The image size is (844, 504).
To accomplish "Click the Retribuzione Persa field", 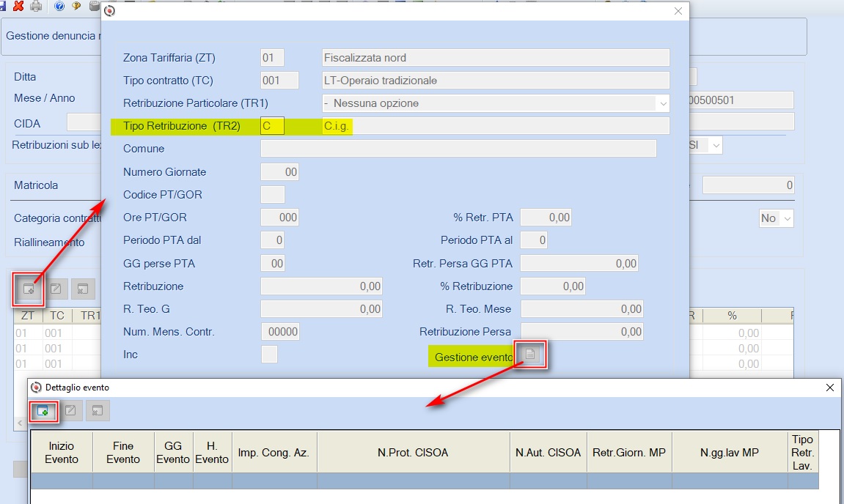I will coord(582,331).
